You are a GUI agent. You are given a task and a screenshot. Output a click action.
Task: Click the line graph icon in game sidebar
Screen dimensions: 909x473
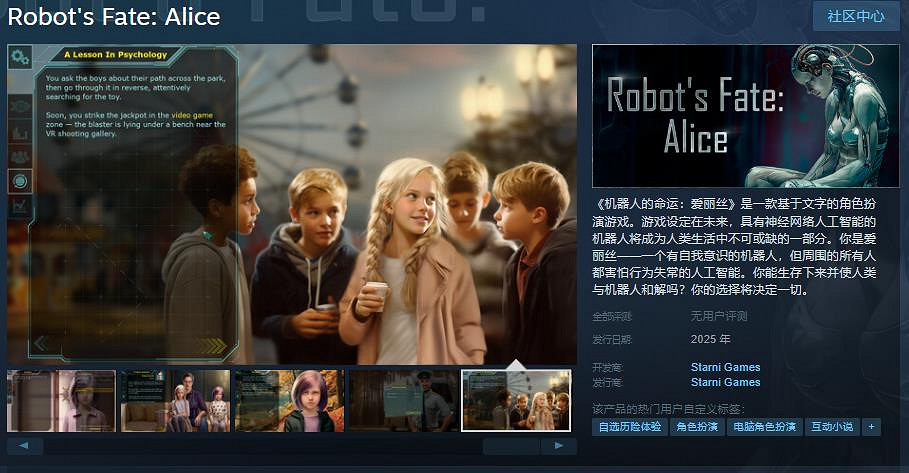tap(20, 206)
